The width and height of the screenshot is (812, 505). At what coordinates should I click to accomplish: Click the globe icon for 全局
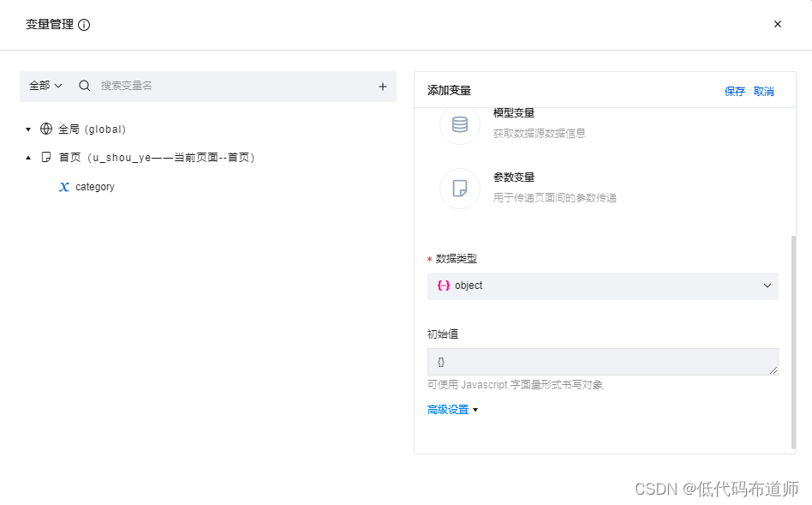click(x=46, y=129)
